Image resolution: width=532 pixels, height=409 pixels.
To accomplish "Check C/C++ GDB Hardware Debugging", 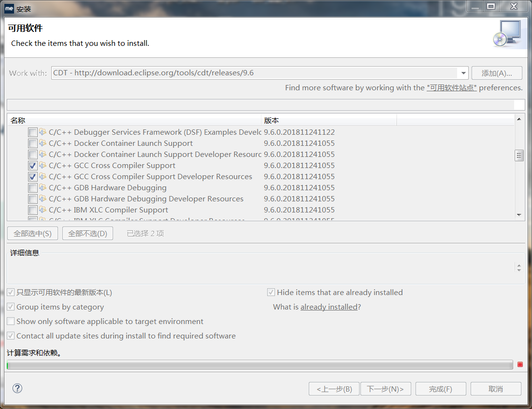I will [32, 187].
